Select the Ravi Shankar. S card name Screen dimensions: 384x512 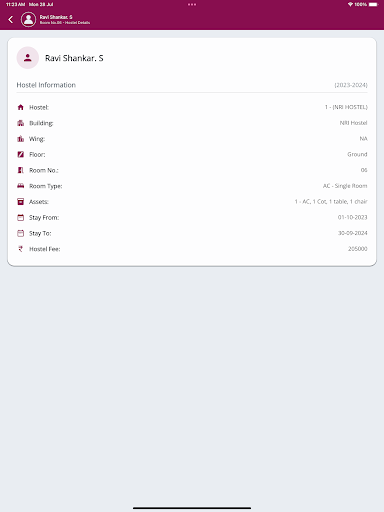point(74,58)
